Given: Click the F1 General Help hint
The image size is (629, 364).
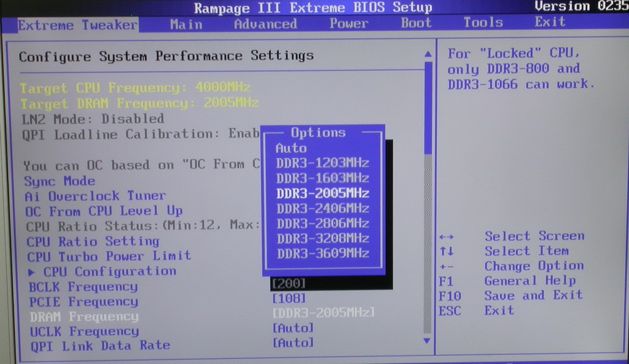Looking at the screenshot, I should 507,281.
